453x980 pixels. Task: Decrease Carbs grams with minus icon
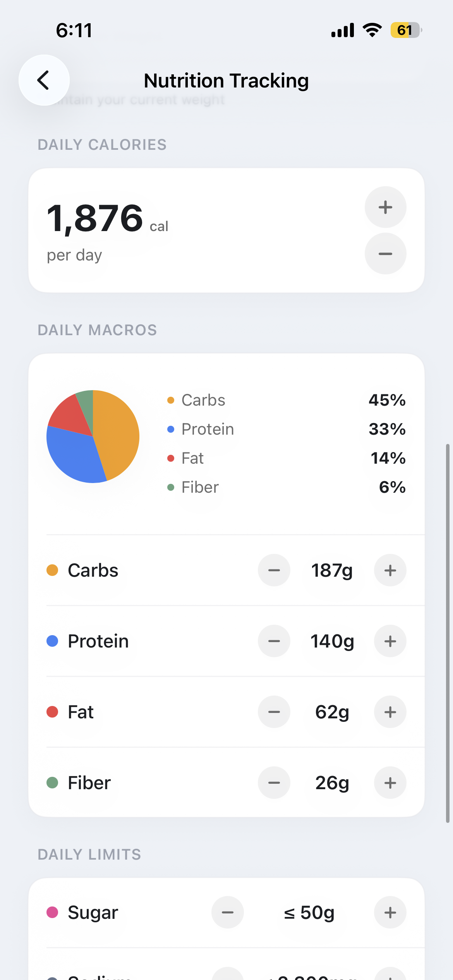(x=274, y=570)
